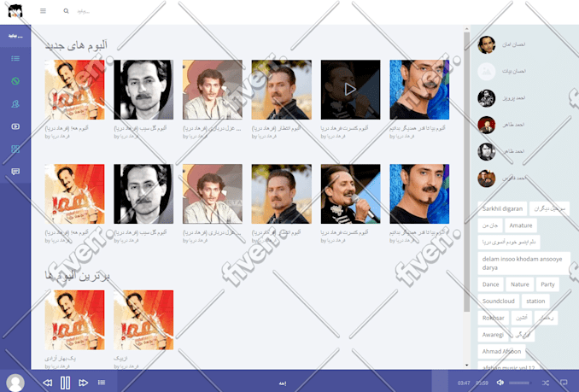The image size is (579, 392).
Task: Click the 'یک بهار آزادی' title link
Action: tap(60, 359)
